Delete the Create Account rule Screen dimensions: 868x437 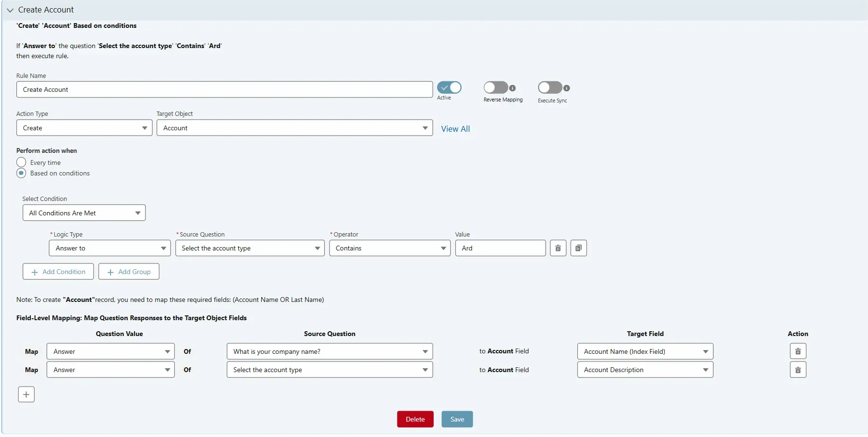click(415, 419)
